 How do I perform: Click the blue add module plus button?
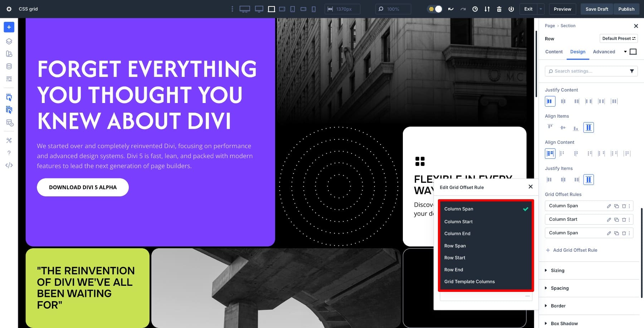click(x=9, y=27)
